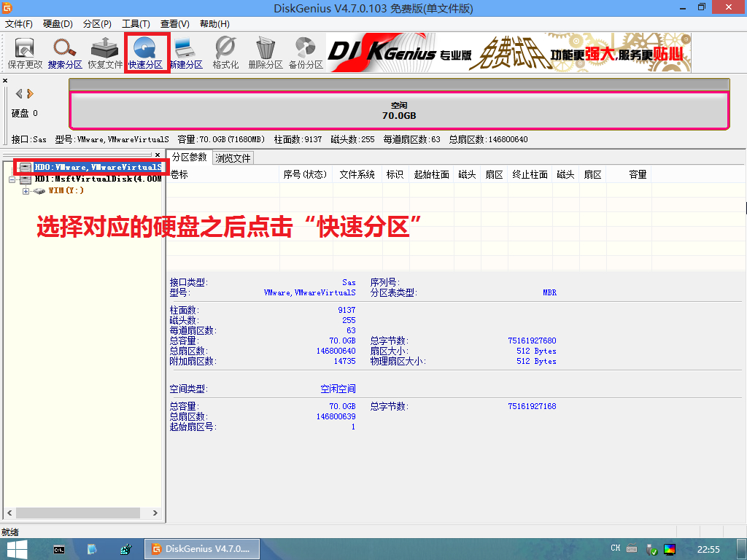Screen dimensions: 747x560
Task: Click the Quick Partition (快速分区) icon
Action: (x=145, y=52)
